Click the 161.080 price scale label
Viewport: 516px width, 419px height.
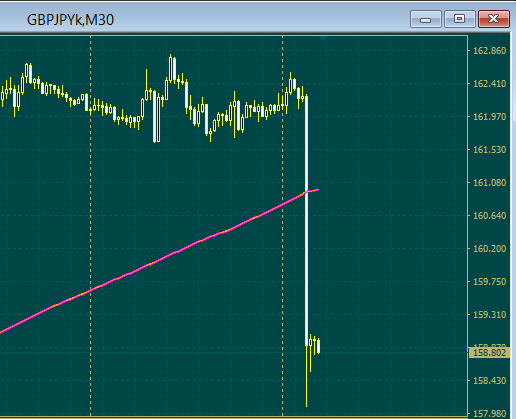point(489,183)
